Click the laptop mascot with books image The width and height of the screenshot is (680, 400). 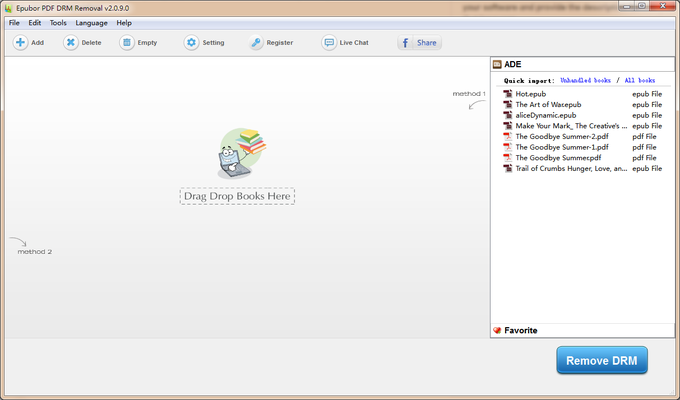(242, 154)
